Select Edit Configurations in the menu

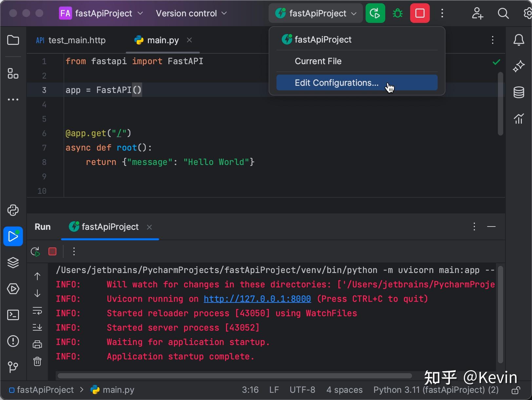click(337, 82)
